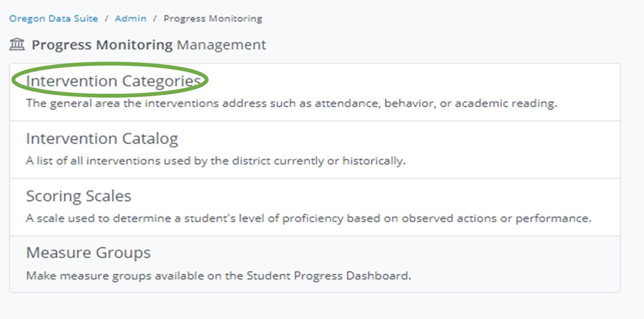Go to Oregon Data Suite breadcrumb link

coord(53,19)
